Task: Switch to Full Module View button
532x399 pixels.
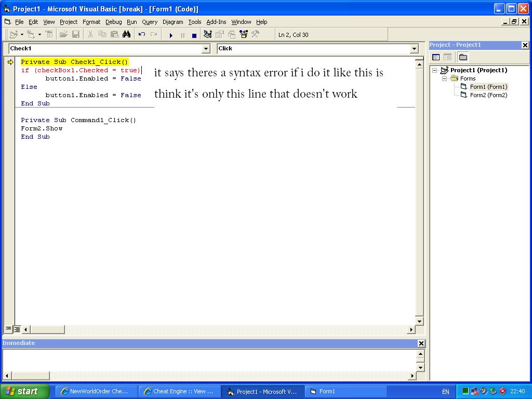Action: (17, 329)
